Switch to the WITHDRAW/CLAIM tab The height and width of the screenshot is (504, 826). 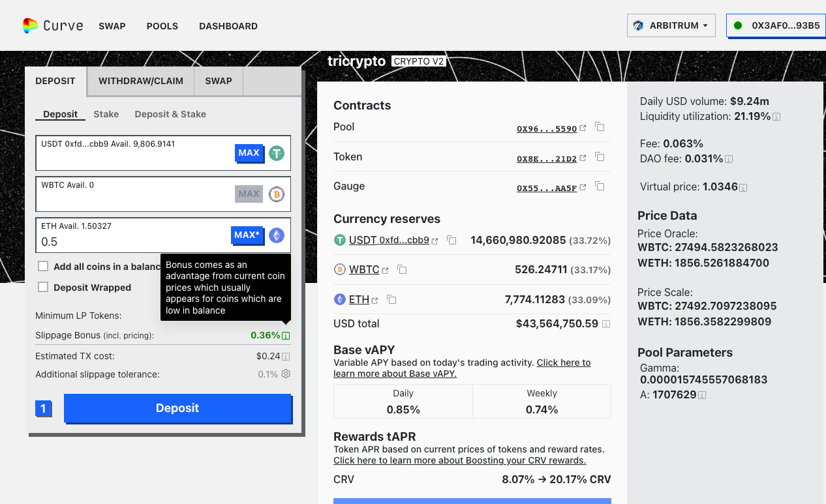141,81
